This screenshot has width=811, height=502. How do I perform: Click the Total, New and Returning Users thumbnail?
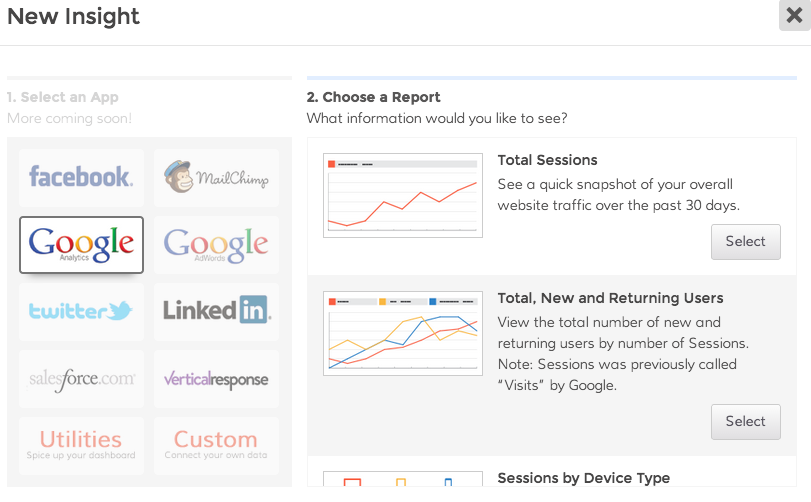coord(403,333)
